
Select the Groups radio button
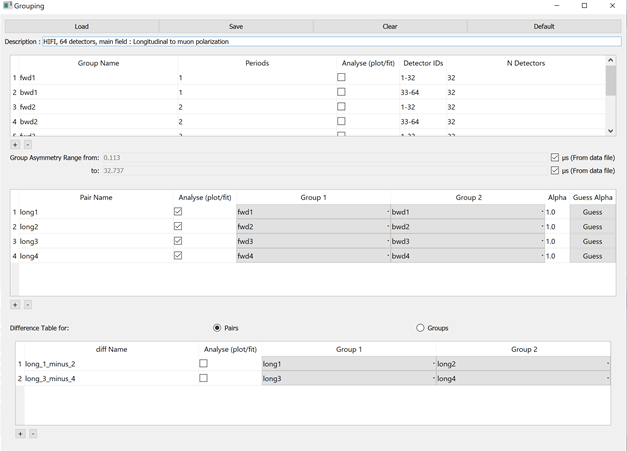420,328
